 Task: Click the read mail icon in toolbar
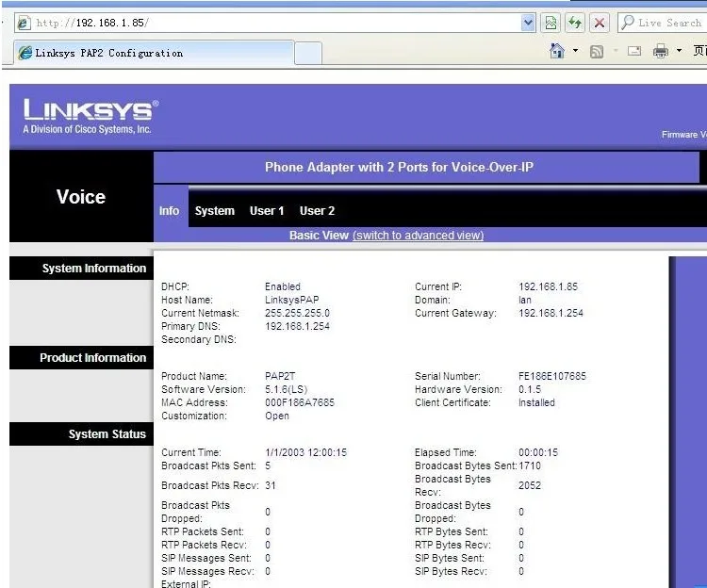tap(634, 51)
